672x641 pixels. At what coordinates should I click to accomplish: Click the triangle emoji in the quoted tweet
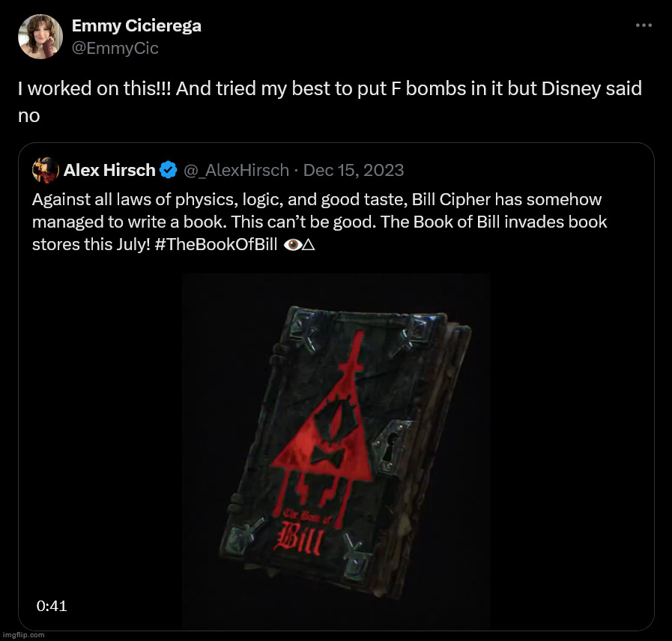pos(309,245)
